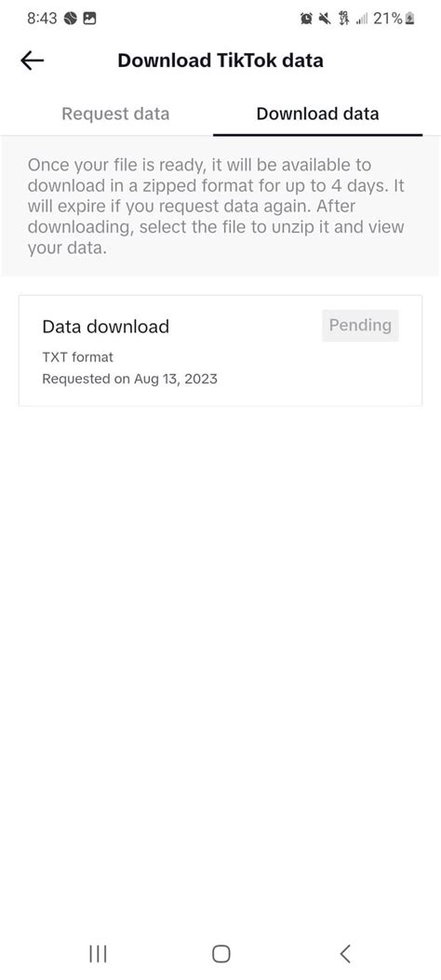Tap the image notification icon in status bar

(90, 19)
